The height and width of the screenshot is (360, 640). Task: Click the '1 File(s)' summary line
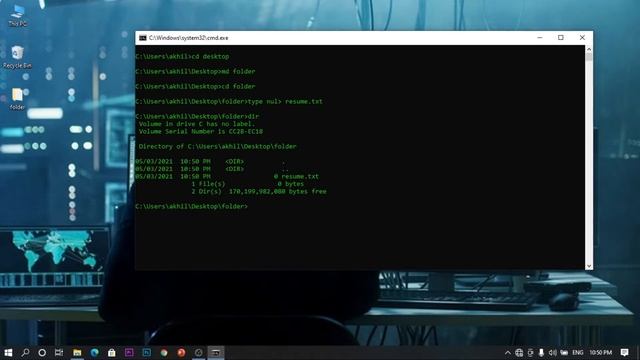point(247,184)
